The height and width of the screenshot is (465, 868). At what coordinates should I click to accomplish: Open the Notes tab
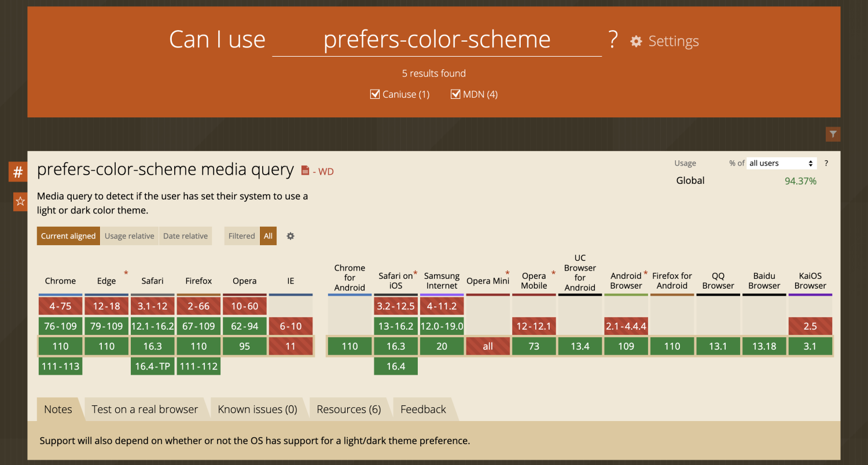point(58,409)
